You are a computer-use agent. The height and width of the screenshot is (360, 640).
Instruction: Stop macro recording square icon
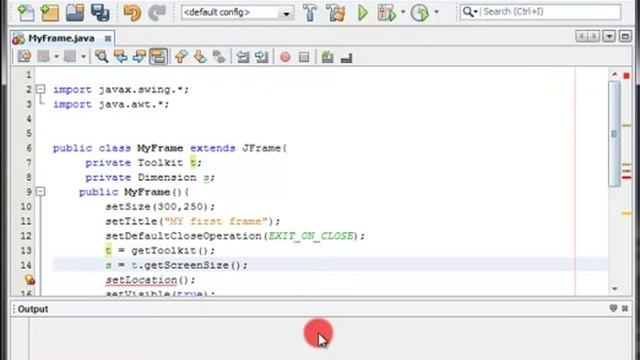point(304,57)
